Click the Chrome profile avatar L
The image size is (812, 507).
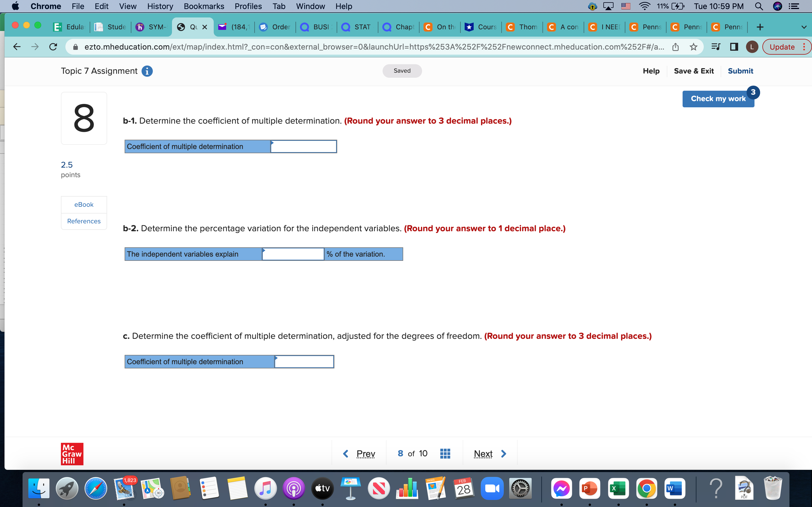[752, 46]
